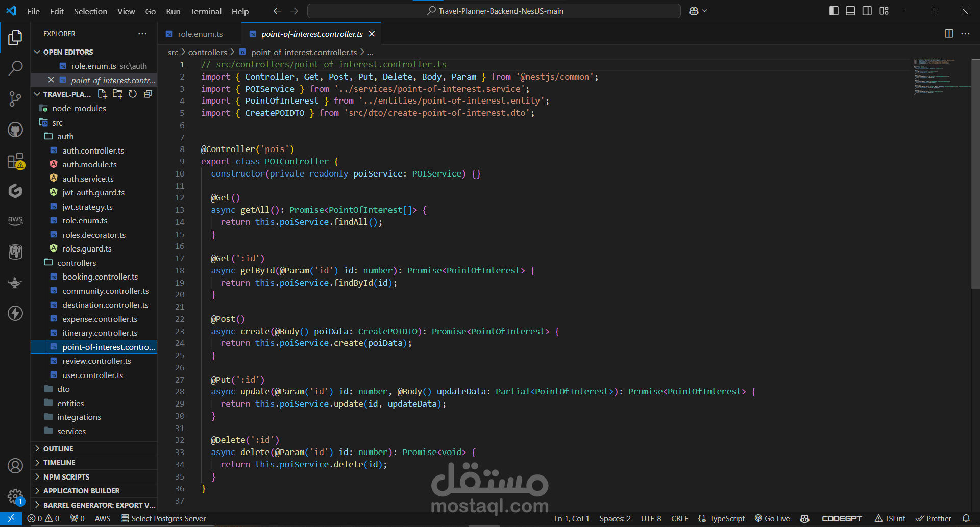This screenshot has height=527, width=980.
Task: Click the command center search box
Action: click(x=494, y=11)
